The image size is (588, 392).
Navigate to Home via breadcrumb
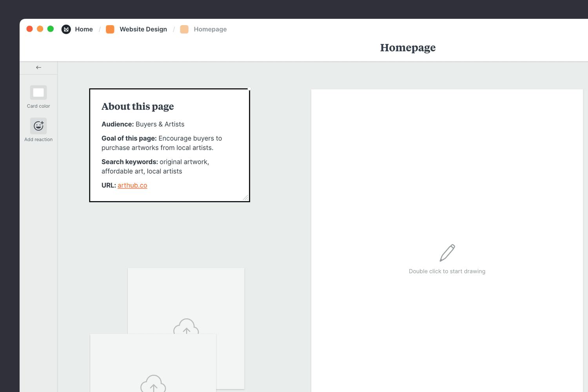pos(84,29)
